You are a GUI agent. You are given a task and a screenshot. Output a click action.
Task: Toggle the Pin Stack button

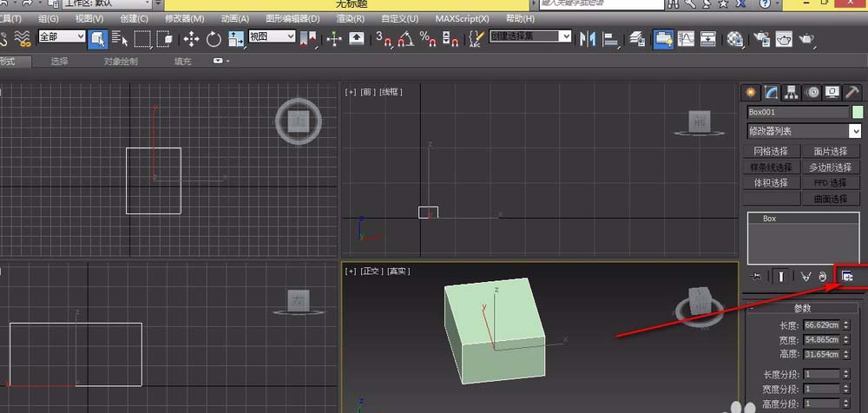(756, 276)
